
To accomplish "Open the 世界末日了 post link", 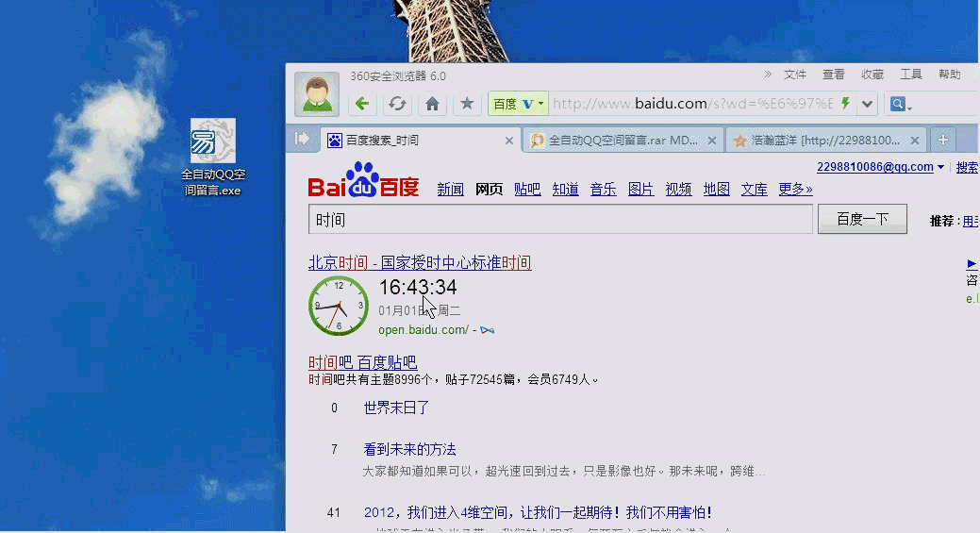I will [396, 408].
